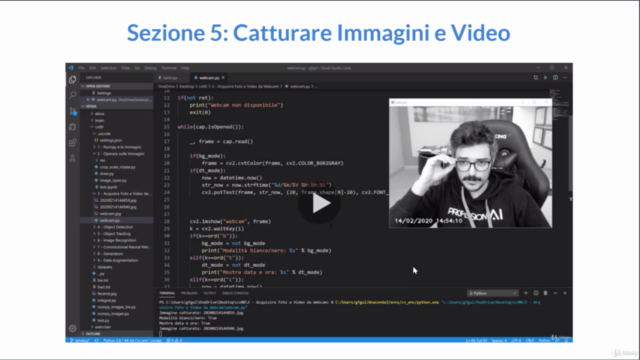Open the Search icon in activity bar
The image size is (640, 360).
click(73, 95)
